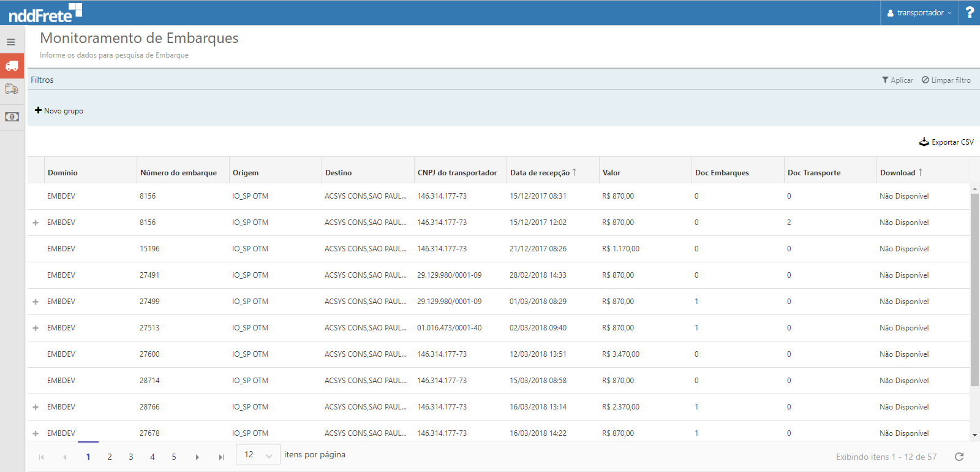This screenshot has width=980, height=472.
Task: Clear filters using Limpar filtro
Action: 946,80
